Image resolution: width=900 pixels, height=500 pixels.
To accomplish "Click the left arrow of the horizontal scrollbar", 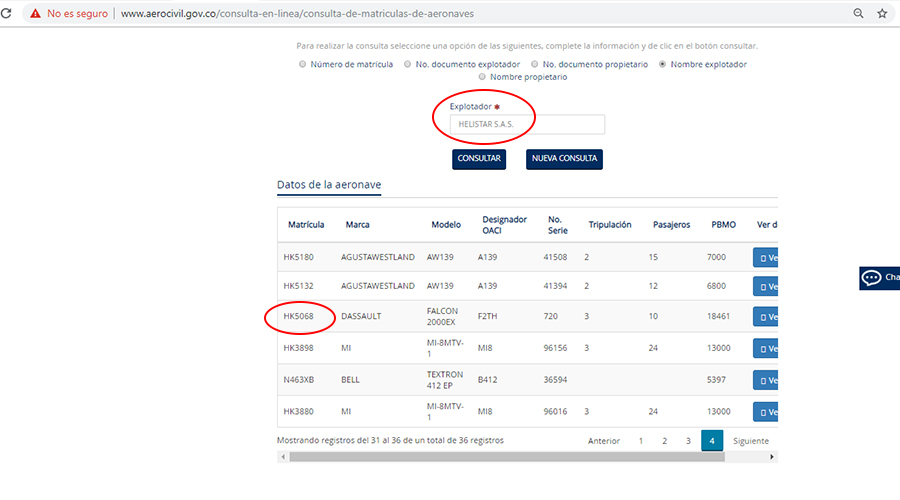I will click(x=283, y=457).
